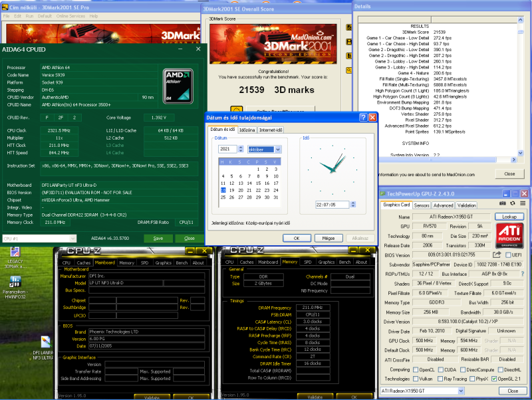Toggle the UEFI checkbox in GPU-Z

(508, 255)
